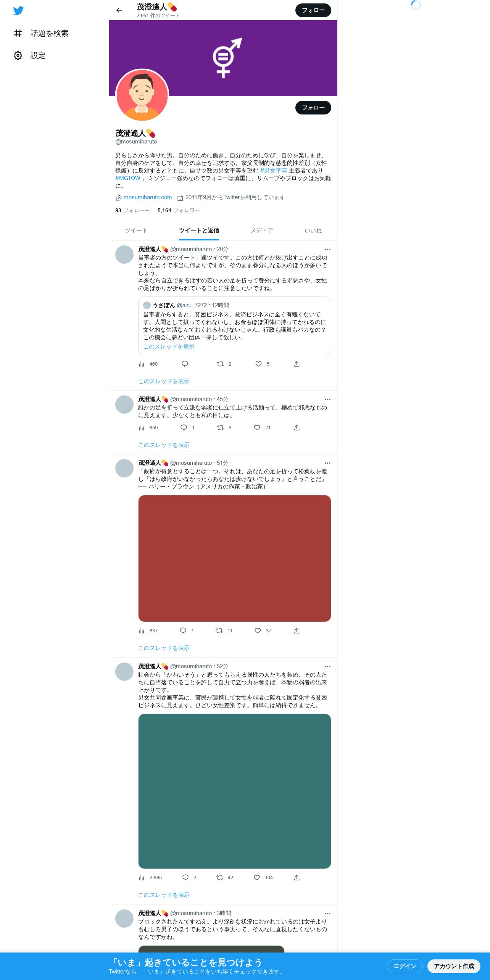Click the ログイン button in banner
The height and width of the screenshot is (980, 490).
coord(405,966)
